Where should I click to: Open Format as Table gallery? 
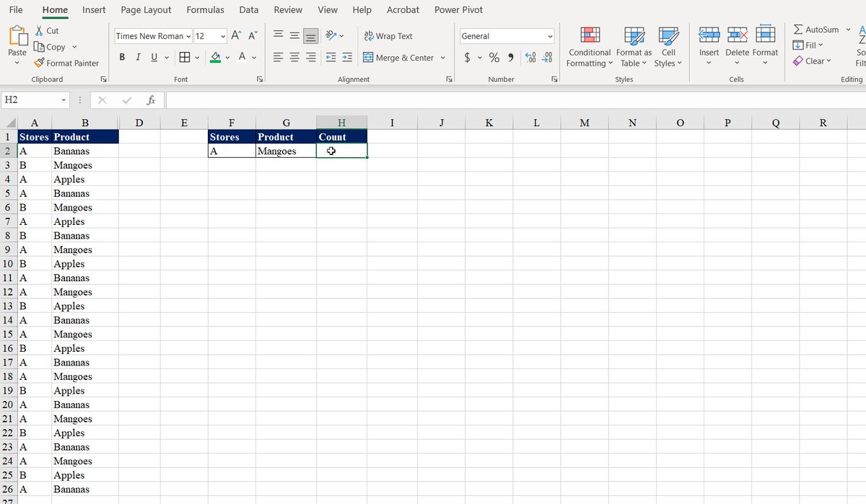point(634,47)
